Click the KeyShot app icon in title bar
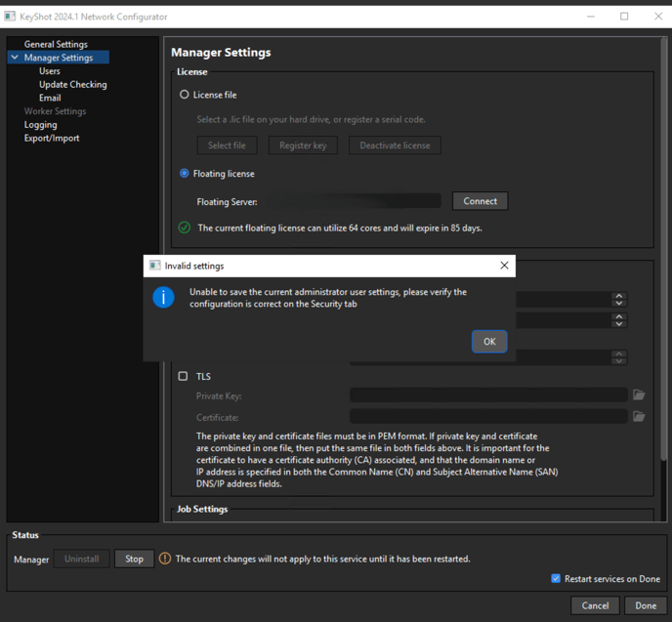Image resolution: width=672 pixels, height=622 pixels. click(x=10, y=17)
